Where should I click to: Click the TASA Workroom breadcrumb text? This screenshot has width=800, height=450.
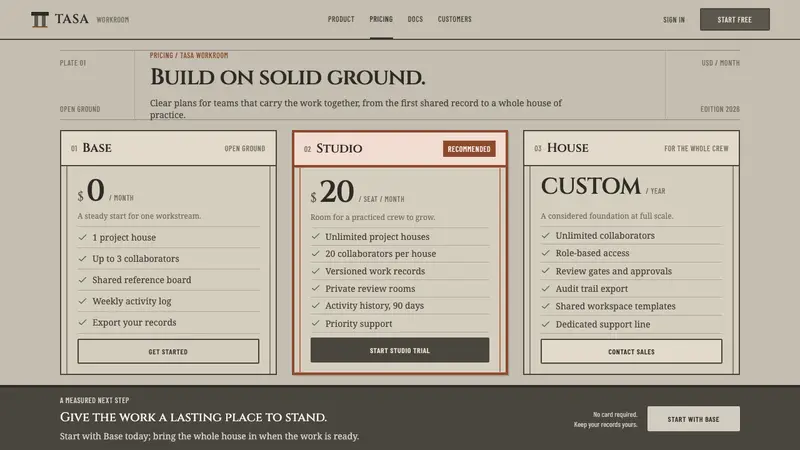click(x=204, y=56)
